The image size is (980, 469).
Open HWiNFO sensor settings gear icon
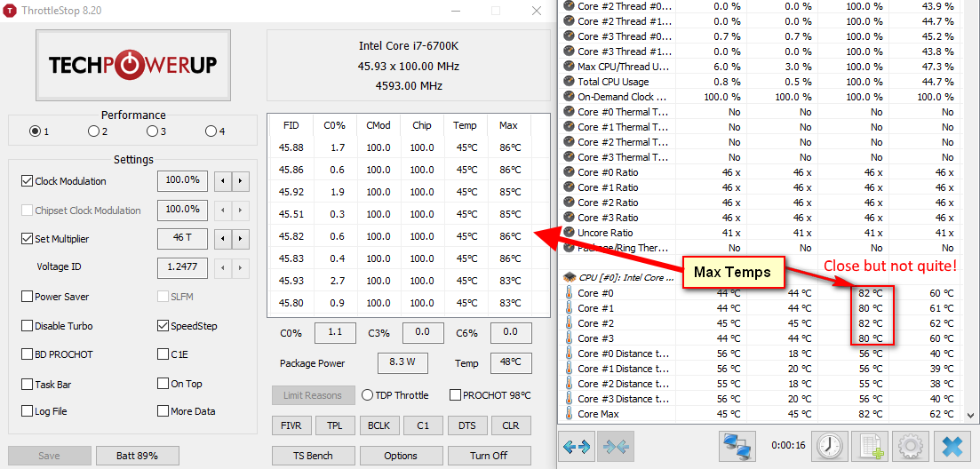tap(911, 446)
